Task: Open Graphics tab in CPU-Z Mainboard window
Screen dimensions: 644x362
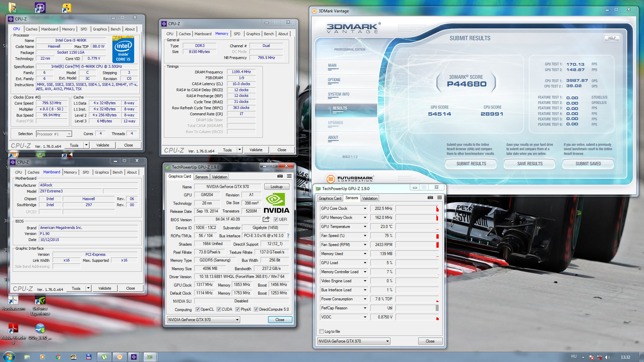Action: click(102, 172)
